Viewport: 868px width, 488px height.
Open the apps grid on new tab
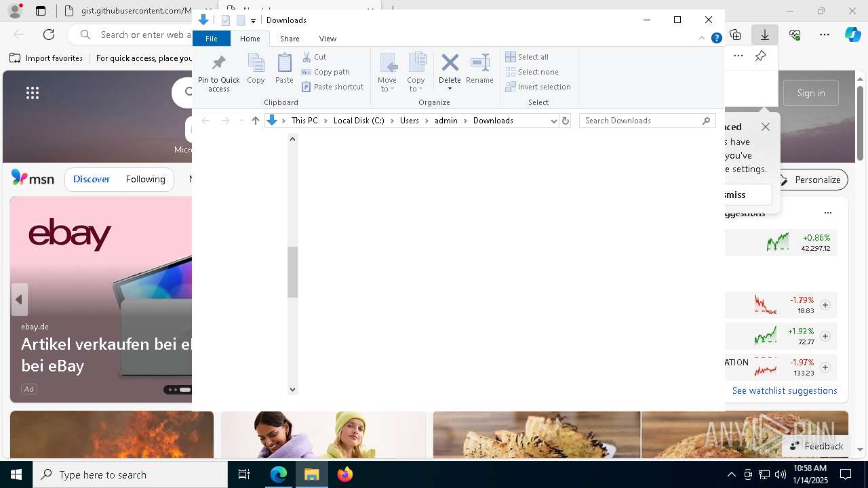pyautogui.click(x=33, y=93)
